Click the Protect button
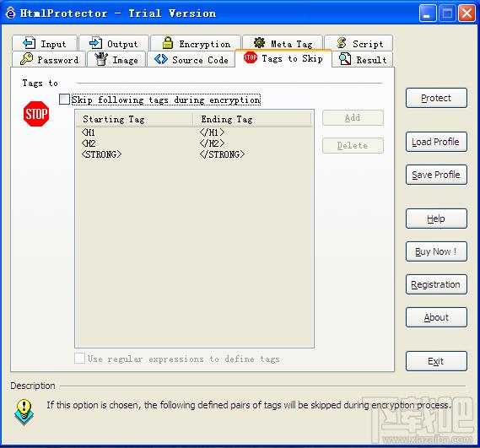 (436, 98)
